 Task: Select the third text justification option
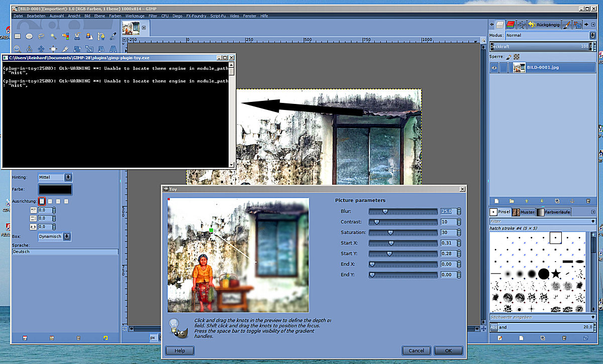pyautogui.click(x=58, y=201)
